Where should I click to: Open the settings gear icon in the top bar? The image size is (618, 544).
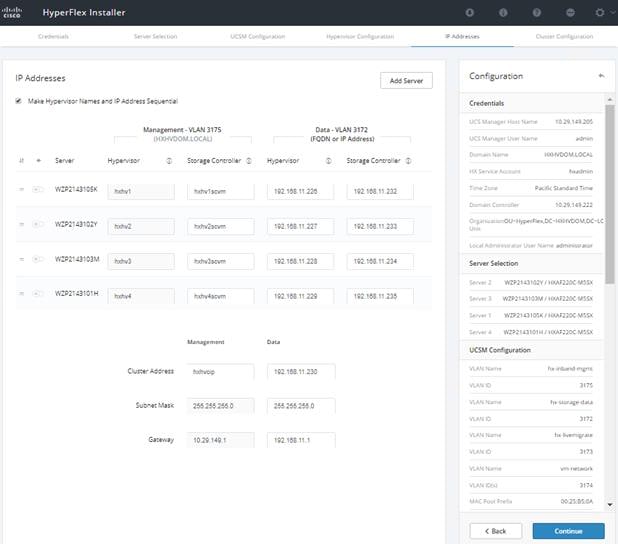[x=599, y=13]
